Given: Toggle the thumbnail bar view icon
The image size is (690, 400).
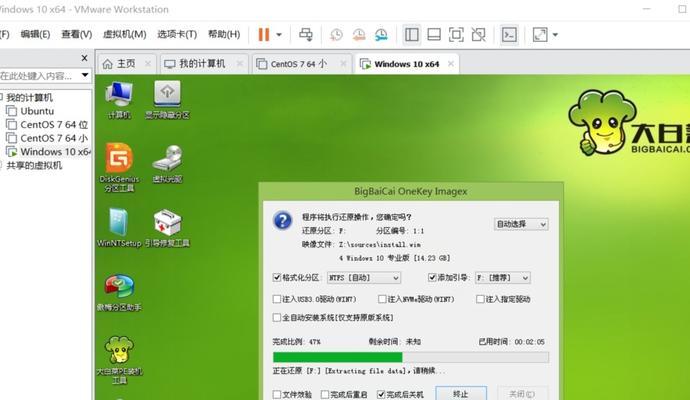Looking at the screenshot, I should (x=434, y=34).
